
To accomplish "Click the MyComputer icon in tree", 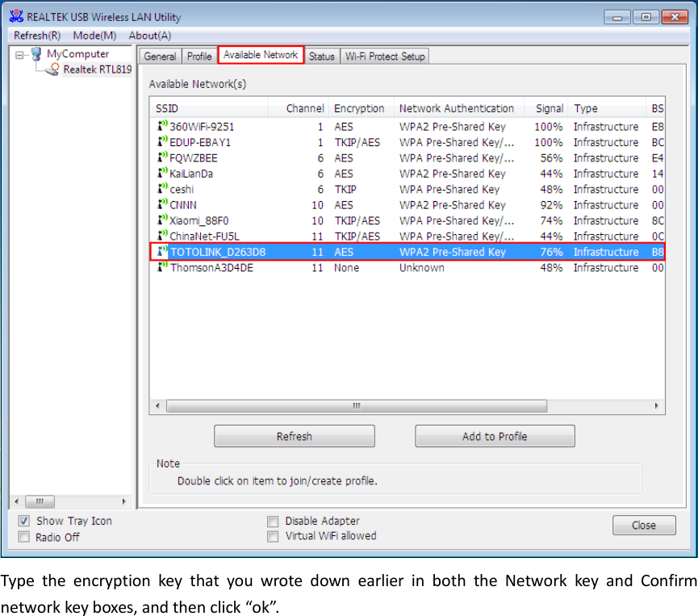I will 36,54.
